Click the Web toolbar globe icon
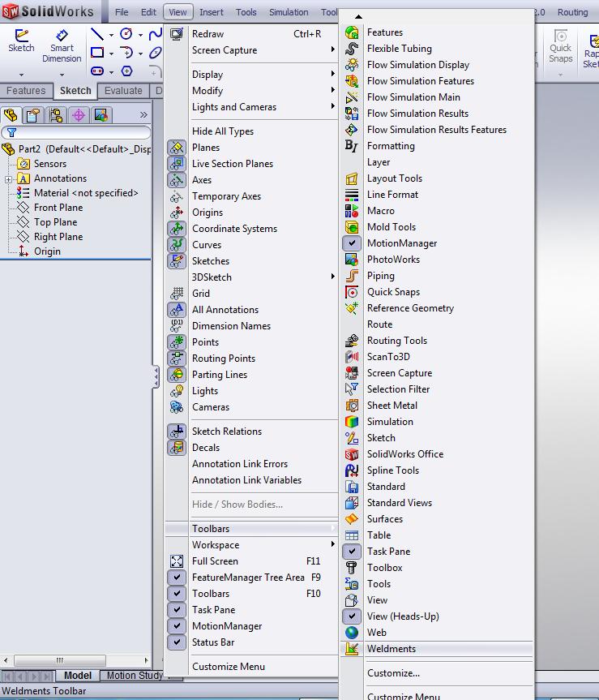The image size is (599, 700). pyautogui.click(x=352, y=633)
